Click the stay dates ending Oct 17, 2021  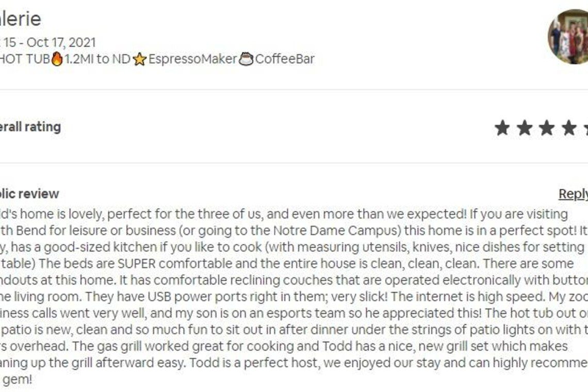tap(48, 42)
